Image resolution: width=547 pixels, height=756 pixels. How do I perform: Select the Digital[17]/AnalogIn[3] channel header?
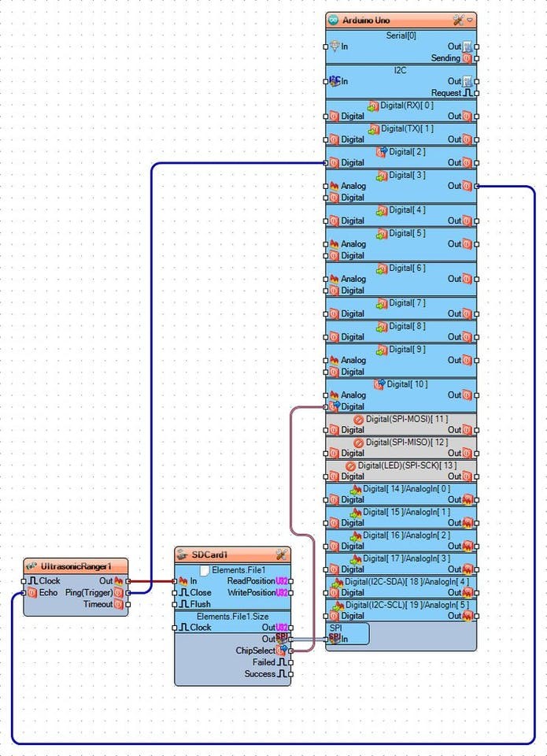tap(401, 558)
